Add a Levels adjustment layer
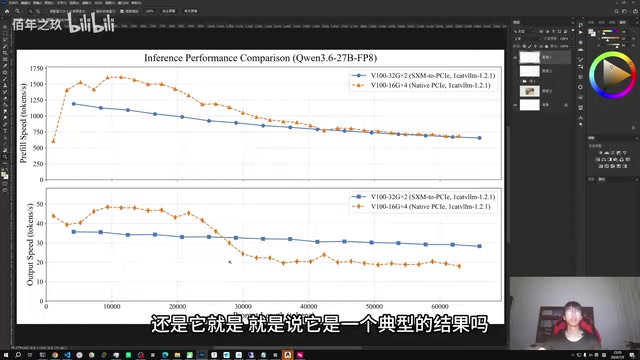Screen dimensions: 640x360 point(607,153)
